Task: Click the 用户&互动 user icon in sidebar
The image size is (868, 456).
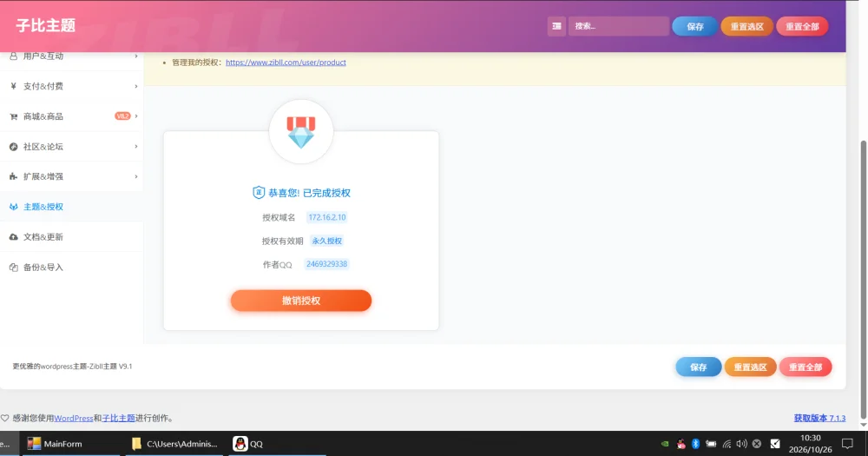Action: (13, 56)
